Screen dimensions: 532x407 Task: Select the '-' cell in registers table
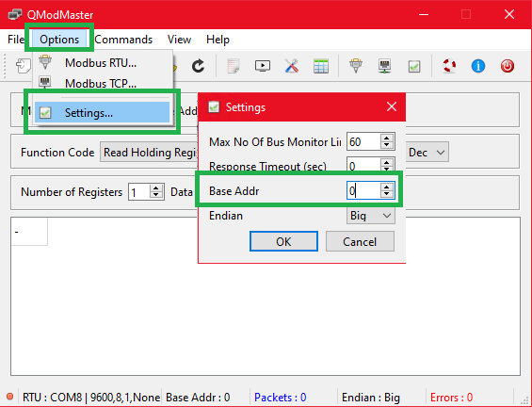click(29, 232)
